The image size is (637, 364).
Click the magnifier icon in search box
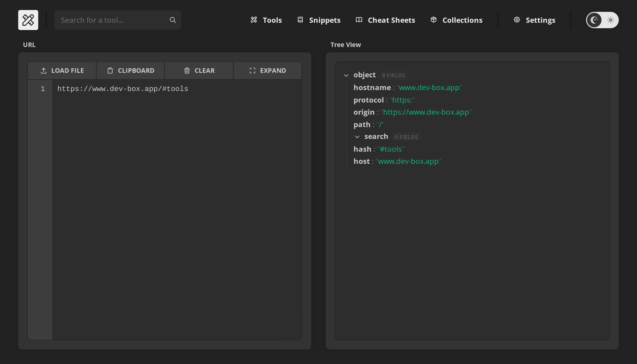click(173, 20)
